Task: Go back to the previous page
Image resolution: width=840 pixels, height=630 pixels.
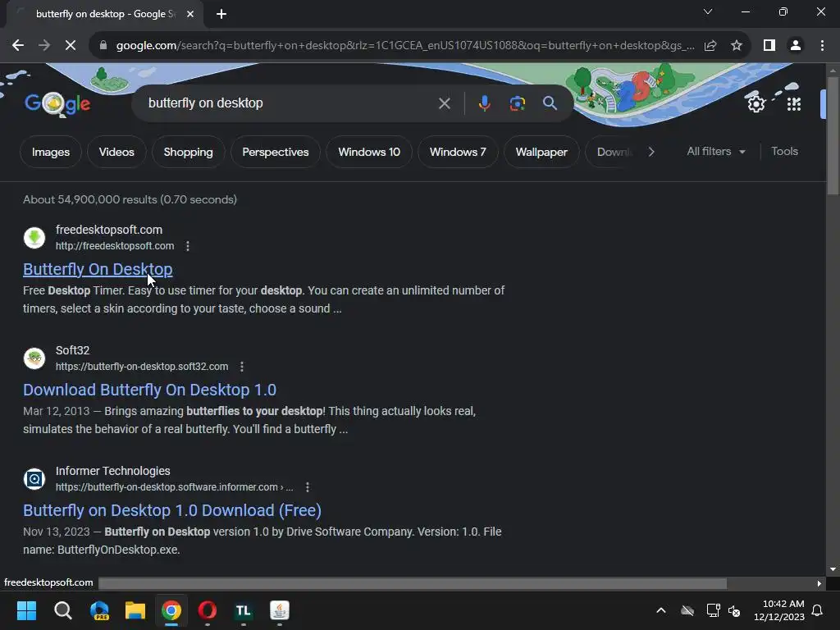Action: pyautogui.click(x=18, y=46)
